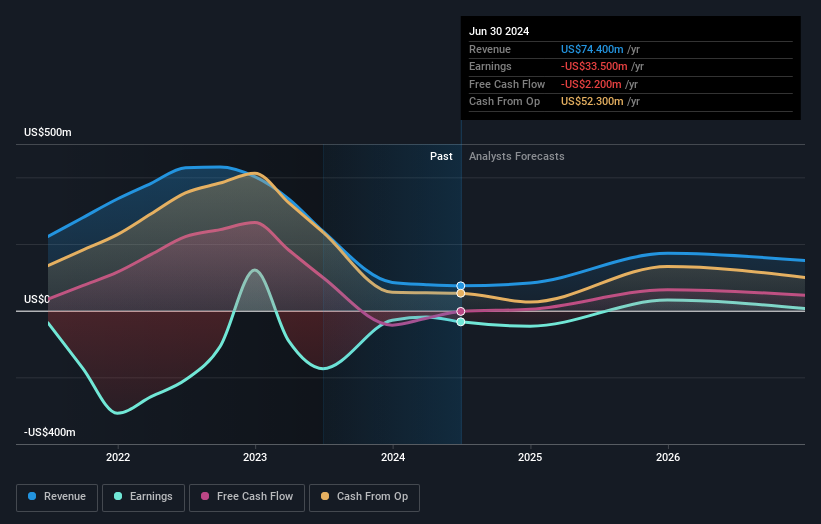The width and height of the screenshot is (821, 524).
Task: Click the 2026 x-axis label
Action: tap(668, 457)
